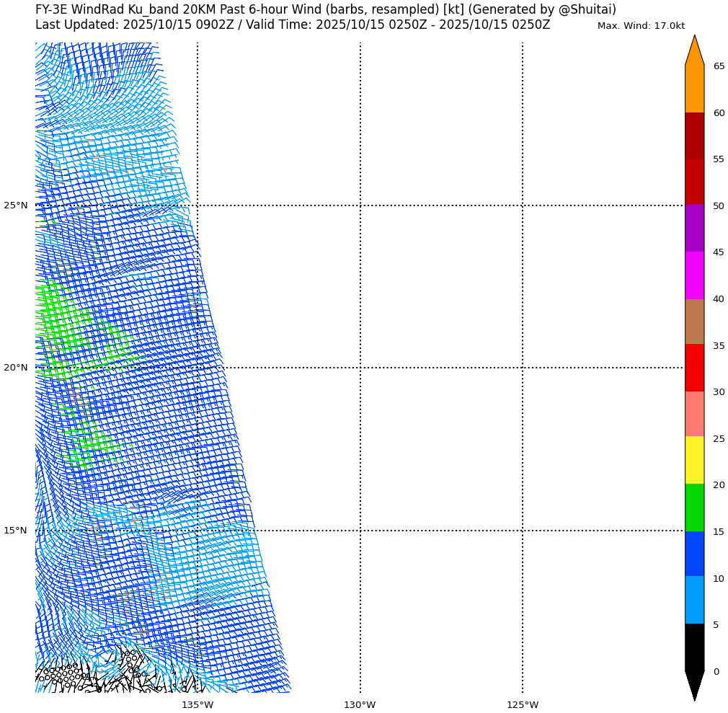Click the black 0-5 kt colorbar segment
The image size is (728, 713).
(x=694, y=647)
